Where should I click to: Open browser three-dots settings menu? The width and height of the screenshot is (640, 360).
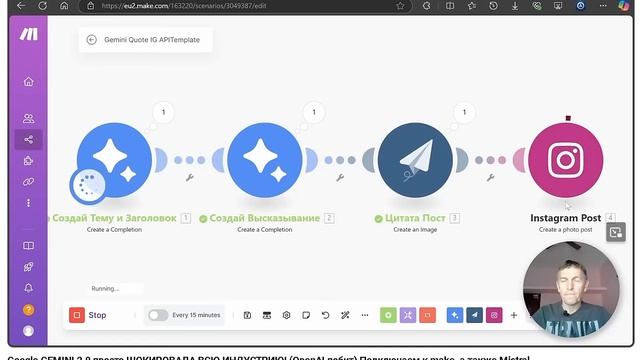pos(603,6)
